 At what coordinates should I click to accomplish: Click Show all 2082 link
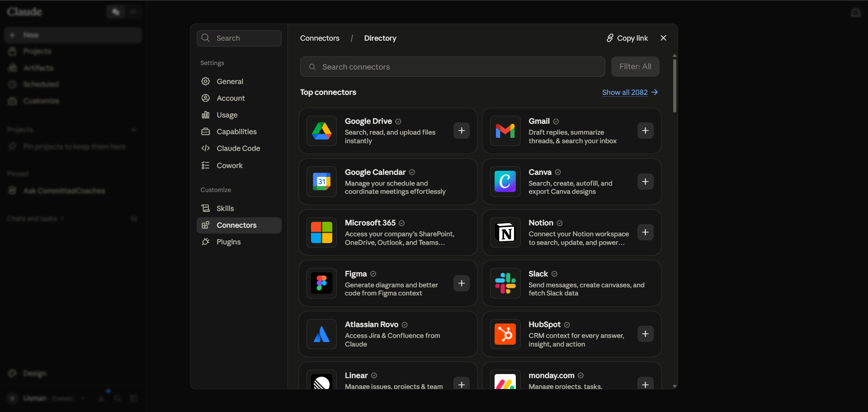[x=630, y=92]
